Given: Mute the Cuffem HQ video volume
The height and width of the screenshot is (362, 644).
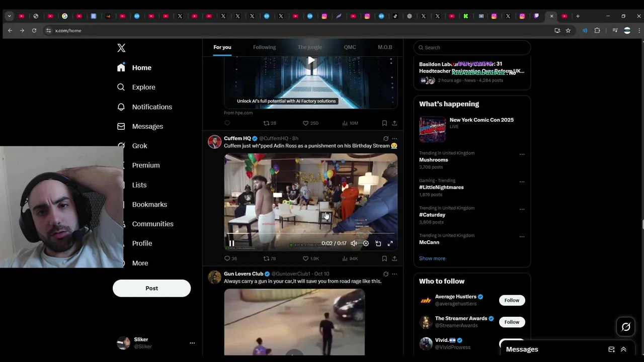Looking at the screenshot, I should (354, 243).
